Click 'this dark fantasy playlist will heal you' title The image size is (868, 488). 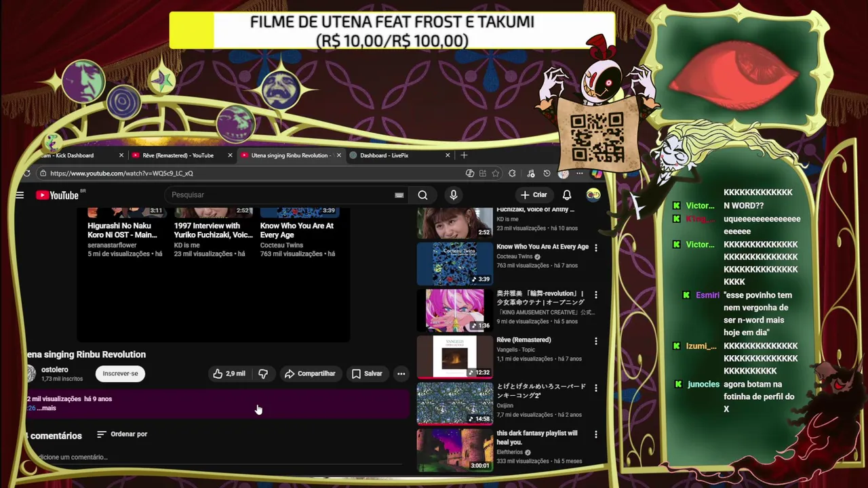click(x=537, y=437)
